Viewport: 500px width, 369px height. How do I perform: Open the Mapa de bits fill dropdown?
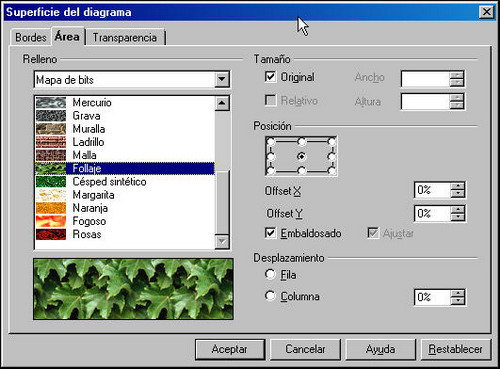coord(222,80)
